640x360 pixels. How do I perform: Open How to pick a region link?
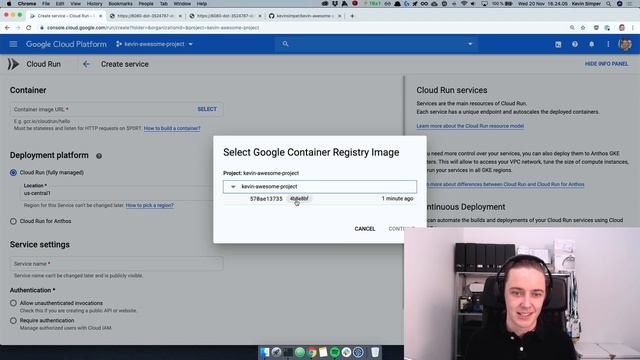coord(150,205)
